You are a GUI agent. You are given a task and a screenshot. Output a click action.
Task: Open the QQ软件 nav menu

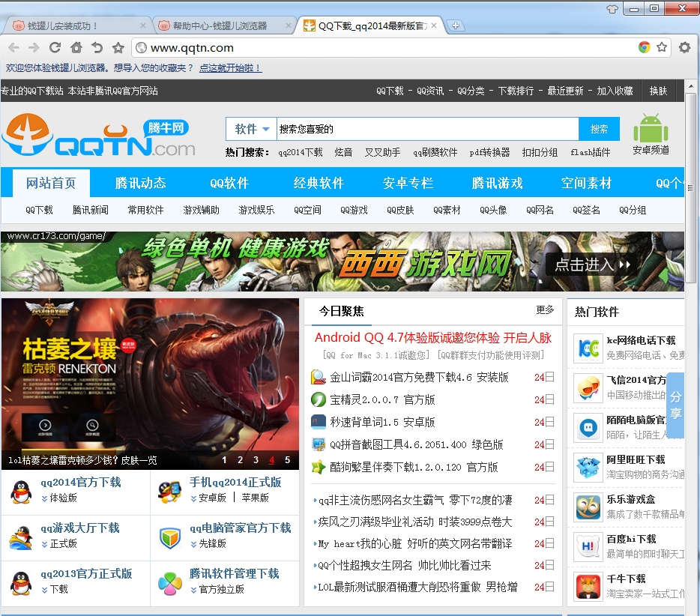(229, 183)
